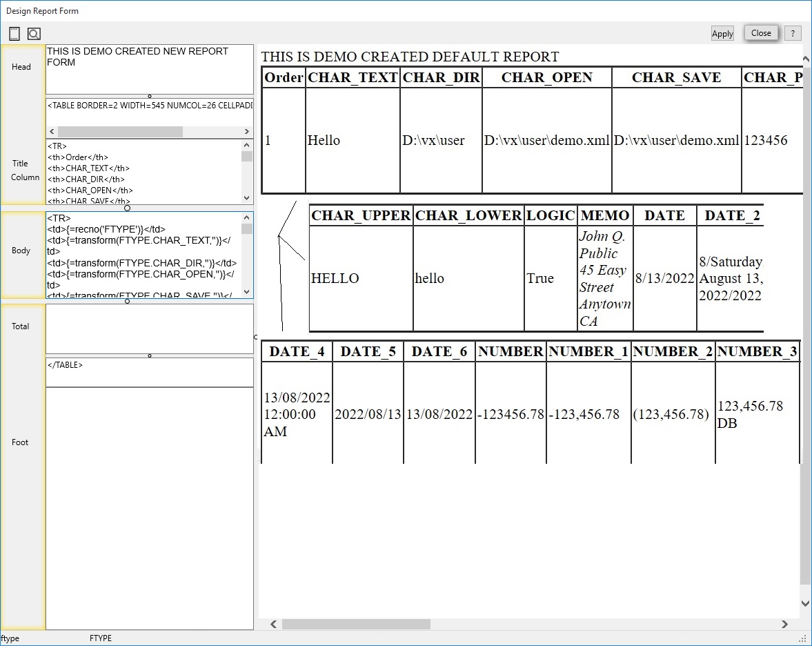The width and height of the screenshot is (812, 646).
Task: Open report preview with the magnifier icon
Action: tap(33, 33)
